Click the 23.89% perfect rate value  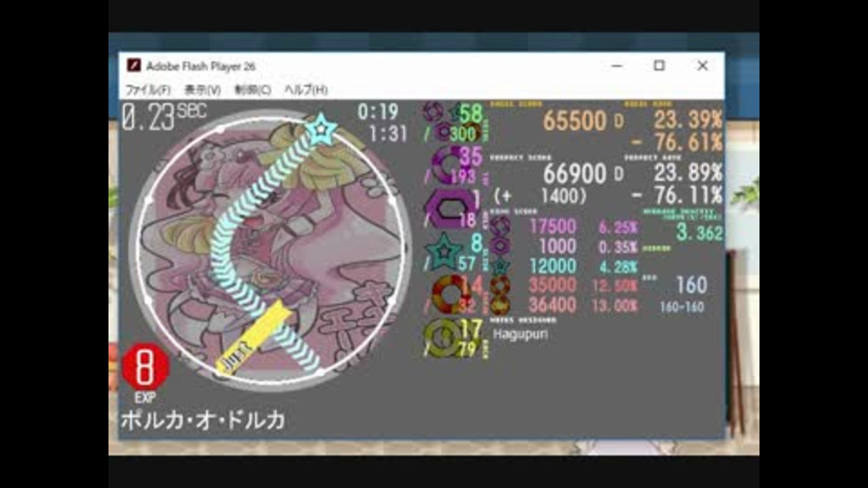[x=688, y=173]
